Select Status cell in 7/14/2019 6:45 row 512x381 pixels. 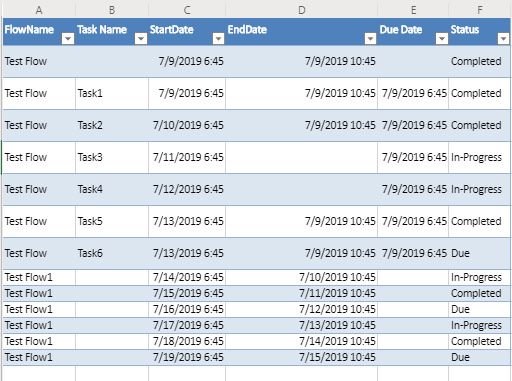click(x=479, y=277)
